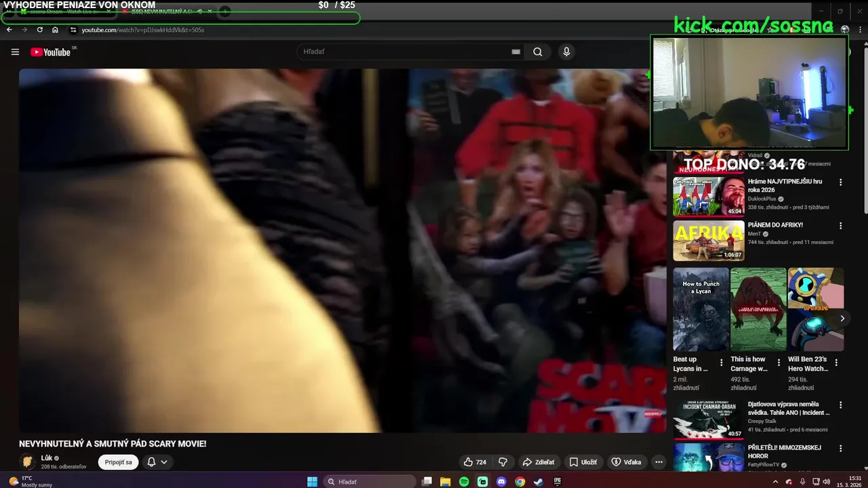
Task: Open Steam from the taskbar
Action: 538,482
